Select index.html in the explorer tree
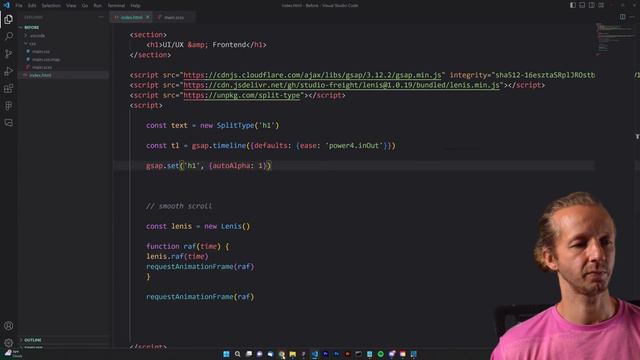Screen dimensions: 640x360 [40, 75]
